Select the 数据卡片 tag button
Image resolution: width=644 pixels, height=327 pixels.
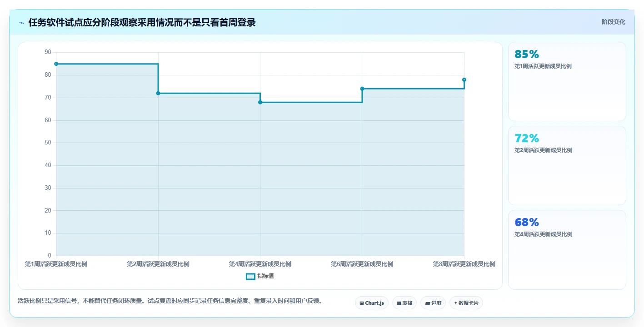pos(466,303)
